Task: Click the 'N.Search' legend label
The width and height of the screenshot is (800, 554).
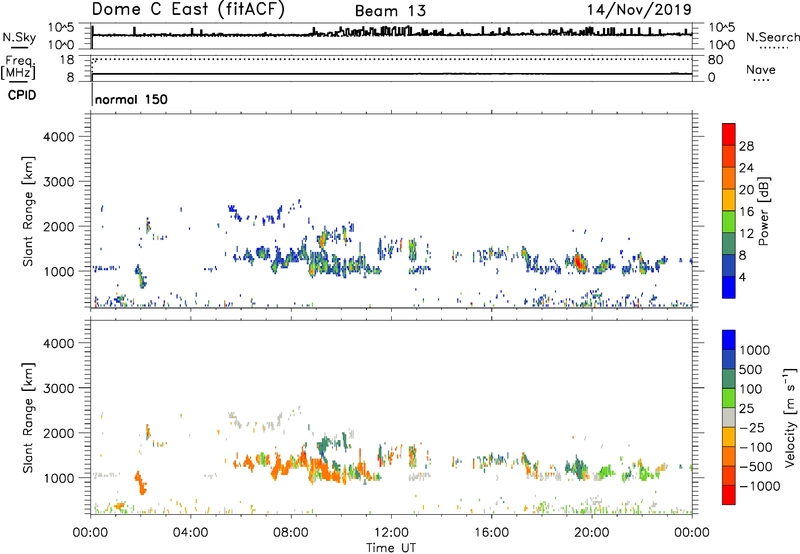Action: coord(772,37)
